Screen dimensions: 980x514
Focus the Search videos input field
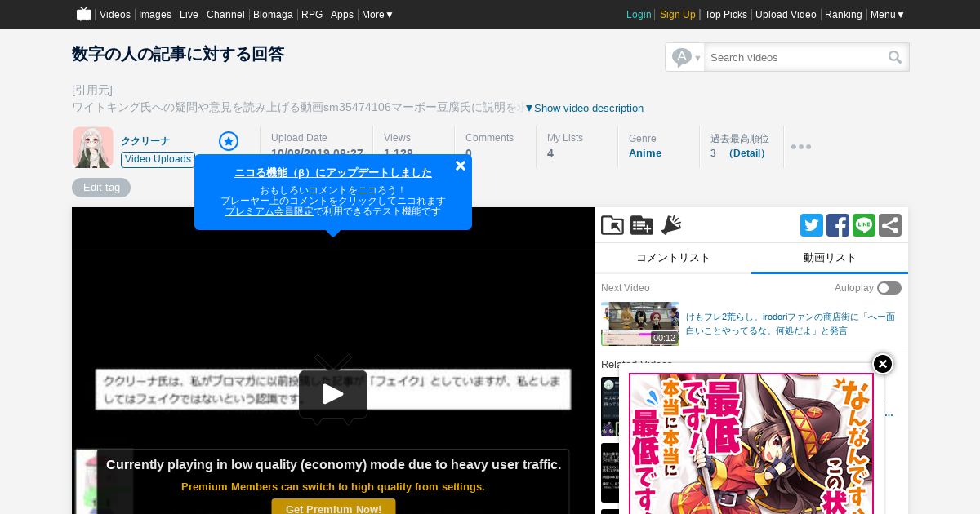click(x=795, y=57)
